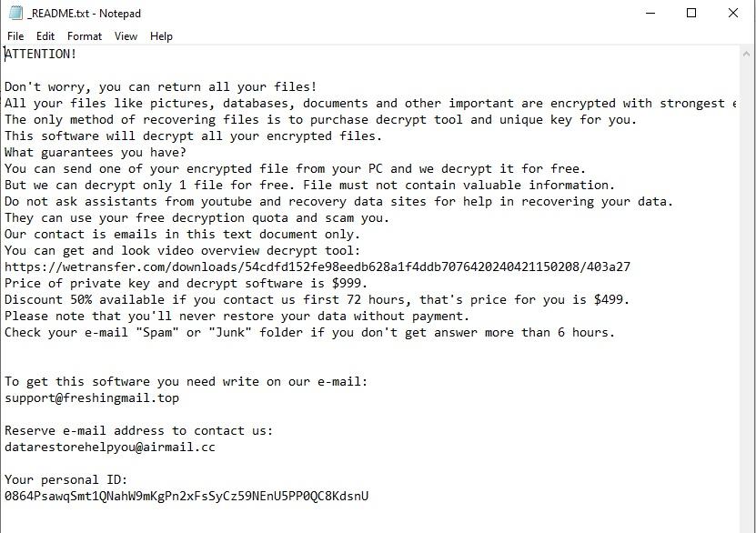The width and height of the screenshot is (756, 533).
Task: Maximize the Notepad window
Action: [x=691, y=13]
